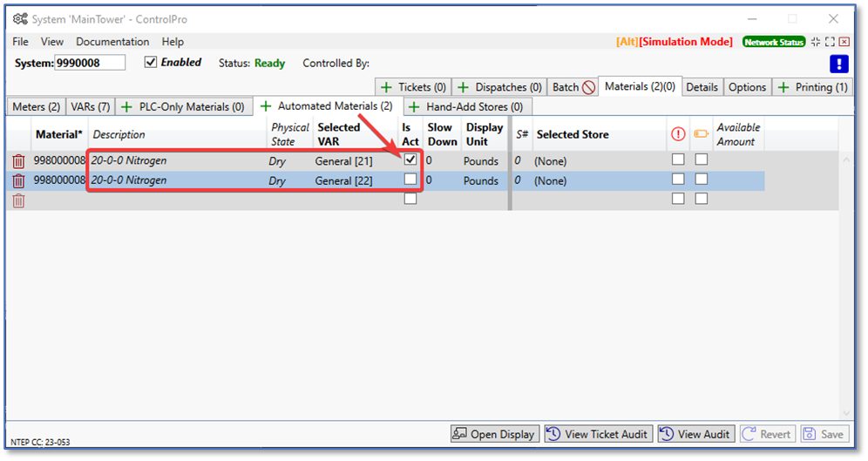
Task: Click the Open Display button
Action: click(493, 434)
